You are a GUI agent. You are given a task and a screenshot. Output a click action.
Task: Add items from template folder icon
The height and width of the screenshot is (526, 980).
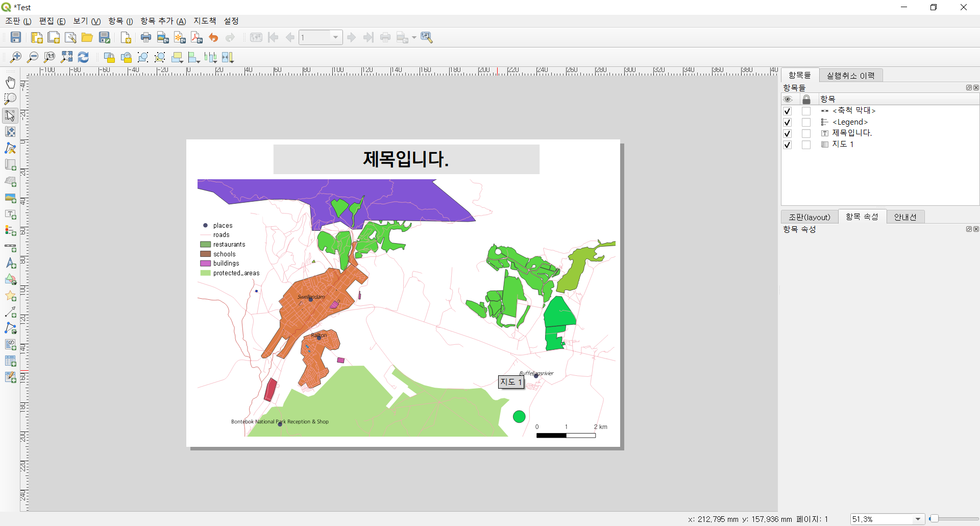point(87,37)
